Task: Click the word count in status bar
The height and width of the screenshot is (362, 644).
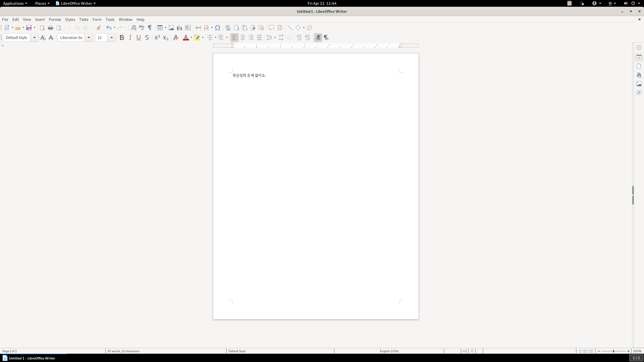Action: 123,351
